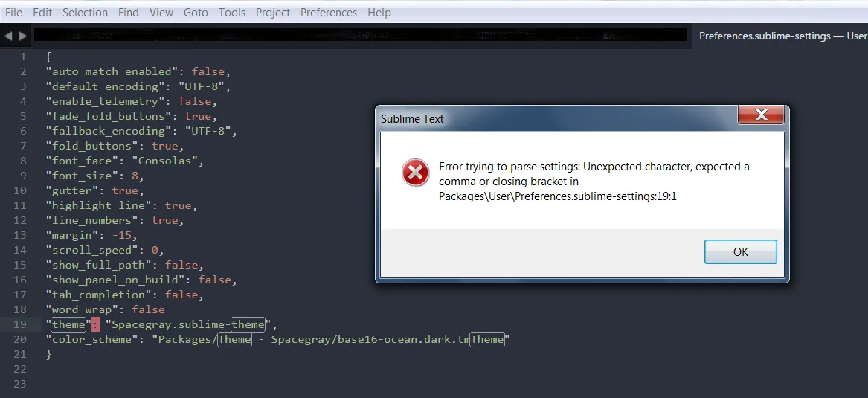This screenshot has height=398, width=868.
Task: Open the Selection menu
Action: pos(85,12)
